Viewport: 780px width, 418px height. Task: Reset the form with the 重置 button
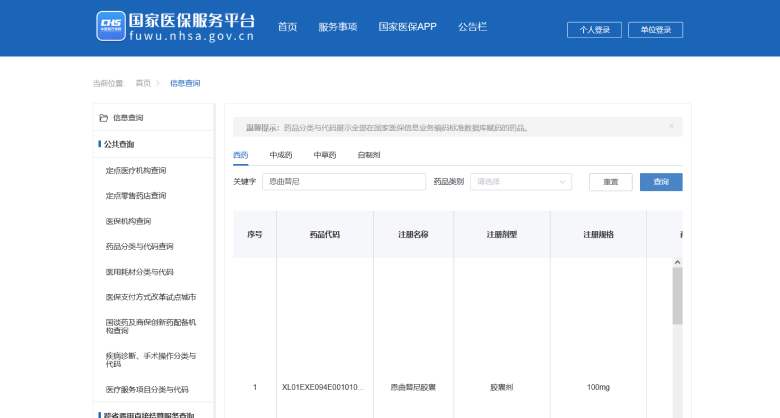[x=610, y=182]
